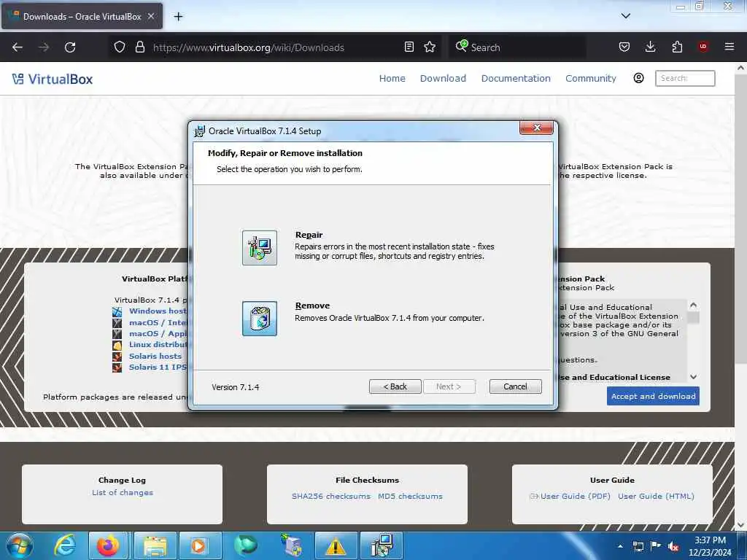747x560 pixels.
Task: Open the User Guide (HTML) link
Action: click(656, 496)
